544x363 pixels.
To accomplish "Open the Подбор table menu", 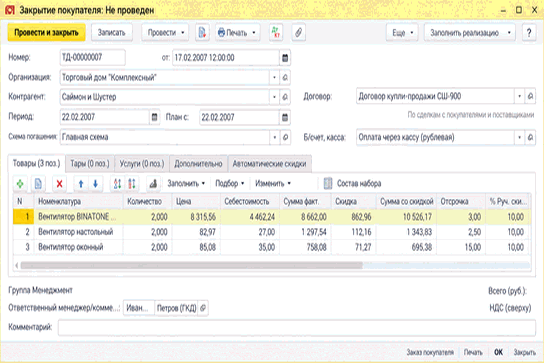I will (x=230, y=184).
